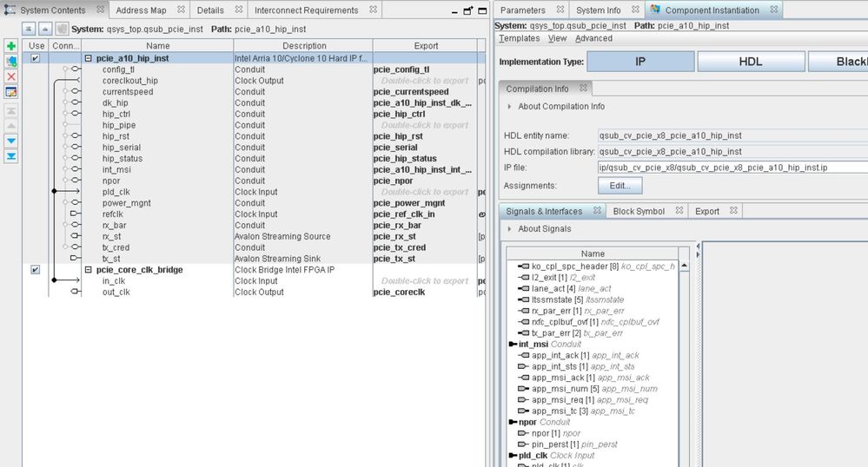The image size is (868, 467).
Task: Expand About Signals section
Action: 509,228
